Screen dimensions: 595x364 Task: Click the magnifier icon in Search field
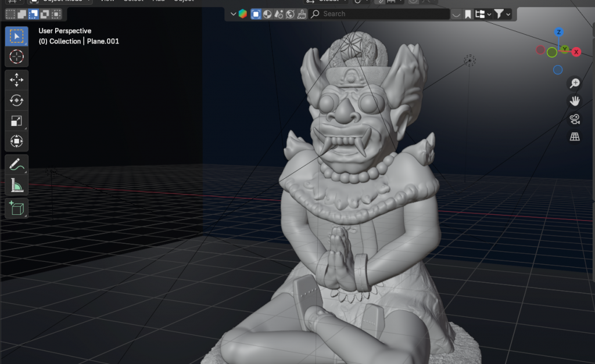[x=315, y=14]
